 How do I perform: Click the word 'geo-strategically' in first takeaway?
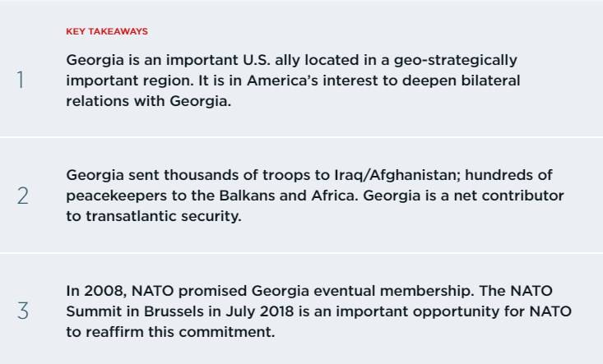pyautogui.click(x=455, y=61)
